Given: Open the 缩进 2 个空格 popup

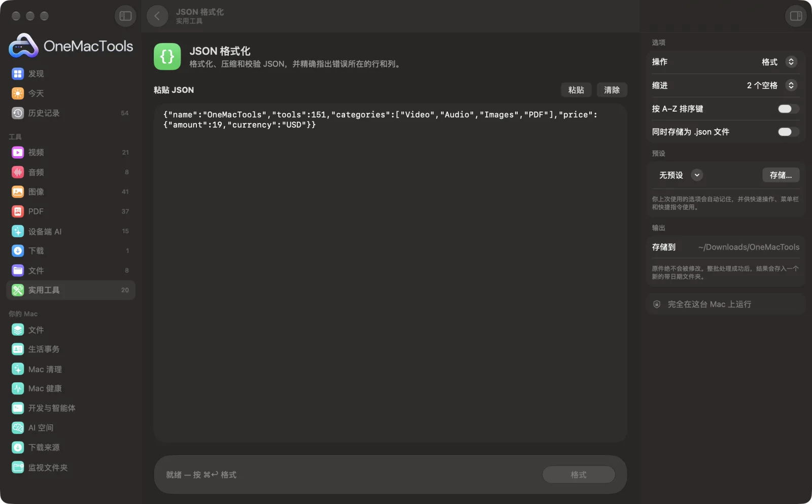Looking at the screenshot, I should 771,85.
